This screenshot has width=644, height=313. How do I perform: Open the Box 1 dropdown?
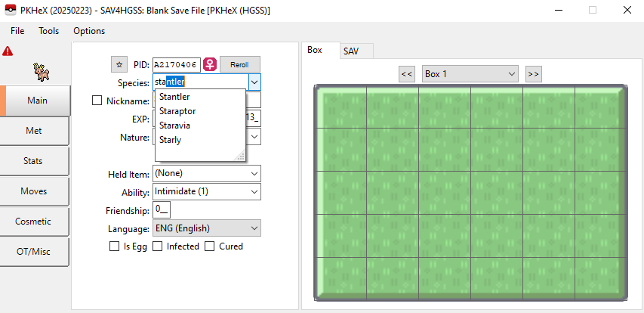(x=470, y=74)
